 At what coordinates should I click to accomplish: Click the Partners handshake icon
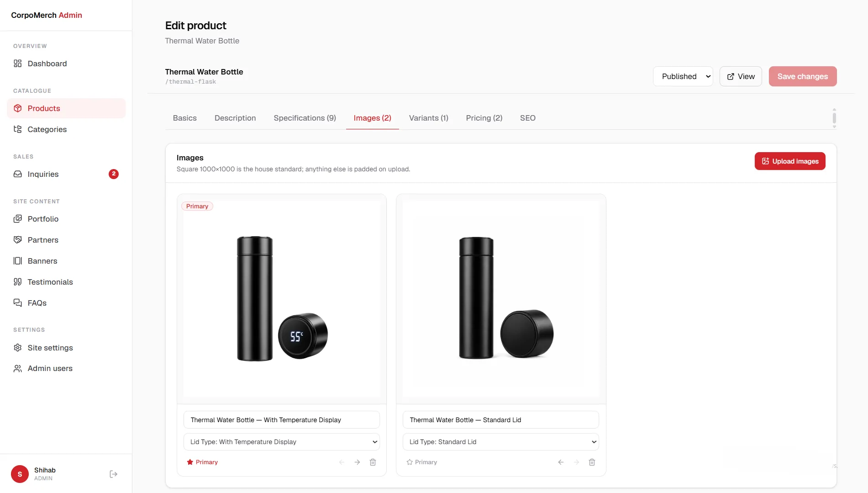coord(17,240)
